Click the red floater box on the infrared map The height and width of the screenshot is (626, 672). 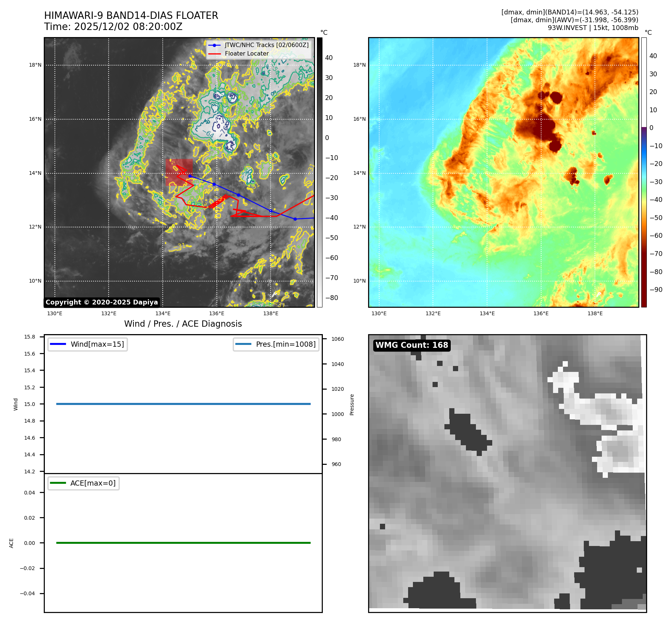coord(179,172)
